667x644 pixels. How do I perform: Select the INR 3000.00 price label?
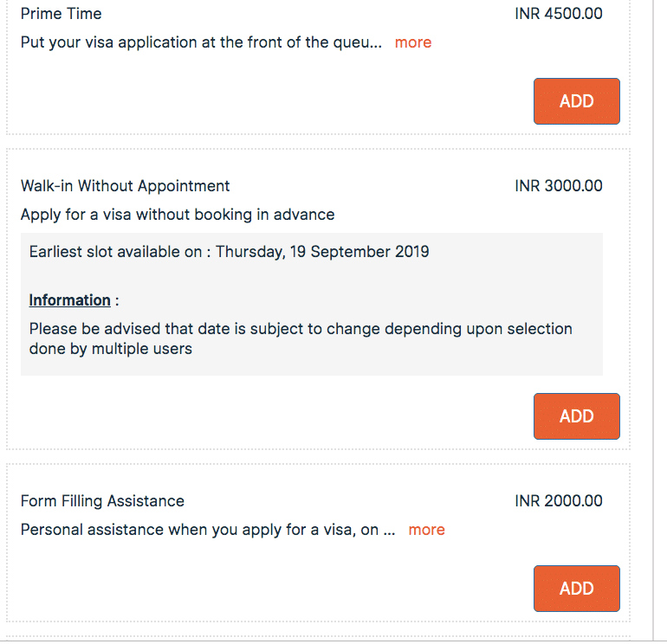pyautogui.click(x=558, y=186)
